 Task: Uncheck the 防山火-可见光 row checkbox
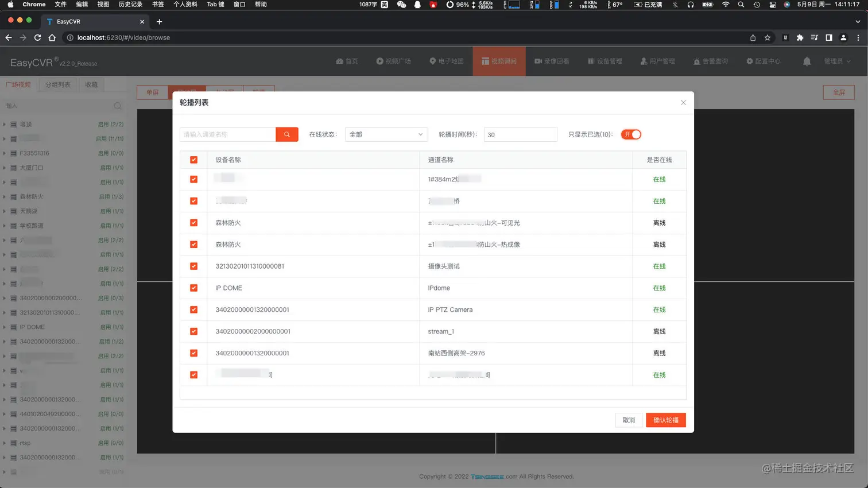click(193, 223)
